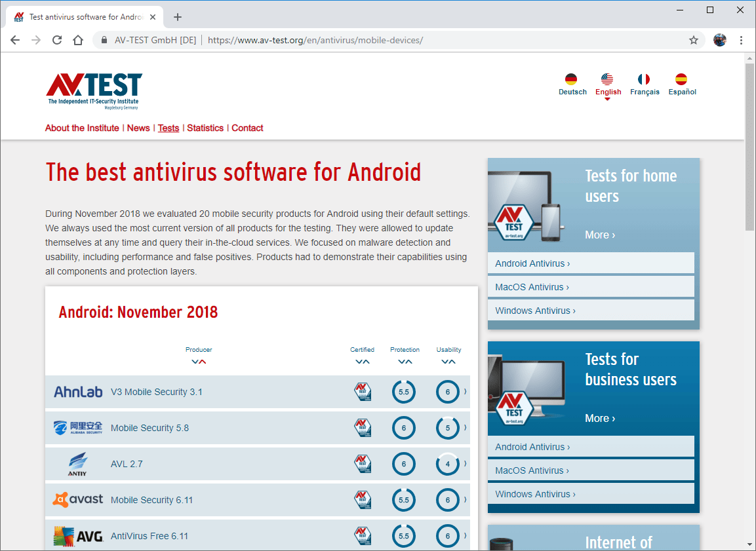Screen dimensions: 756x551
Task: Click home users devices thumbnail image
Action: (x=526, y=206)
